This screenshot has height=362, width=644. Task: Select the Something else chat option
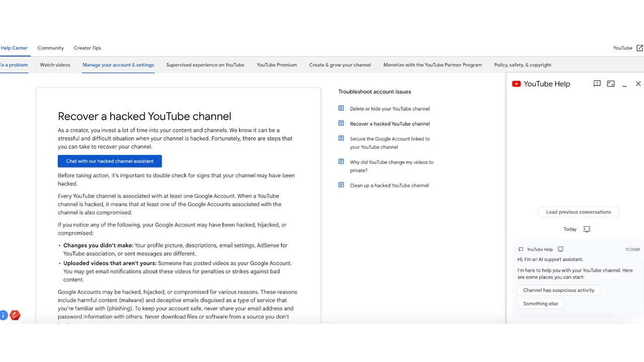[x=540, y=304]
